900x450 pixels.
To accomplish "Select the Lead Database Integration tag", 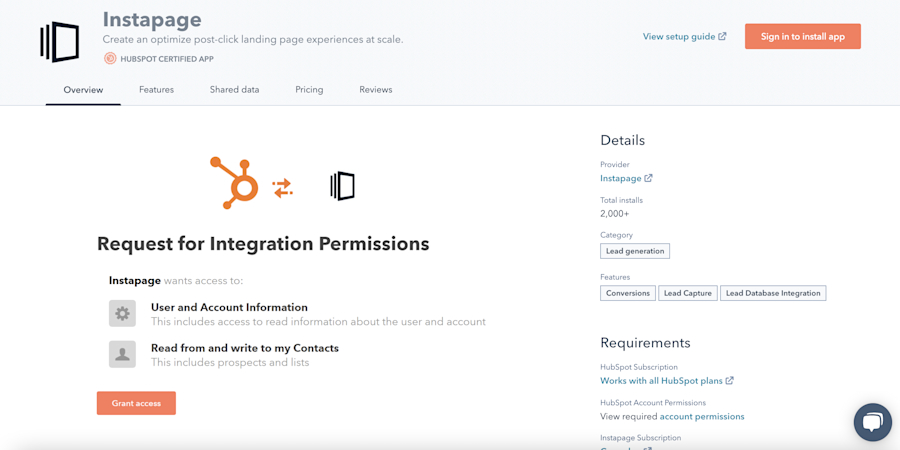I will 773,293.
